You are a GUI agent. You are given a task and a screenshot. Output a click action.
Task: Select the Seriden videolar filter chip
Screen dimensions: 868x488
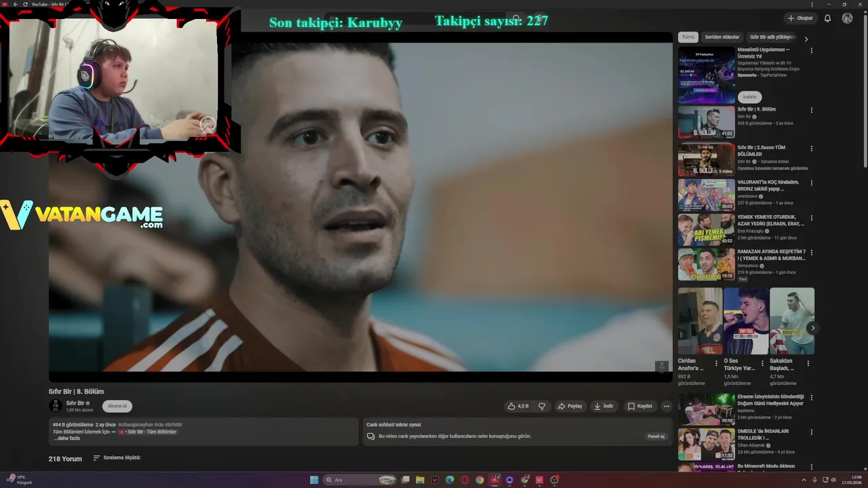pos(722,37)
